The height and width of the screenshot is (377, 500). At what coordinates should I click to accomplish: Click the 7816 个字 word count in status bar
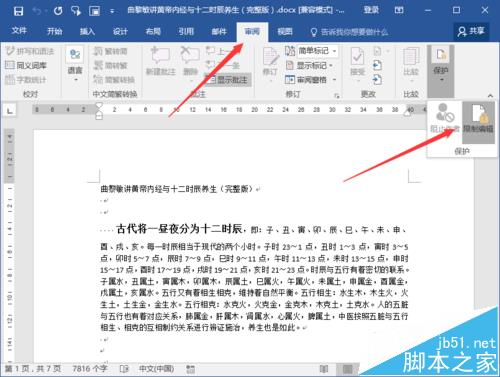click(x=90, y=369)
